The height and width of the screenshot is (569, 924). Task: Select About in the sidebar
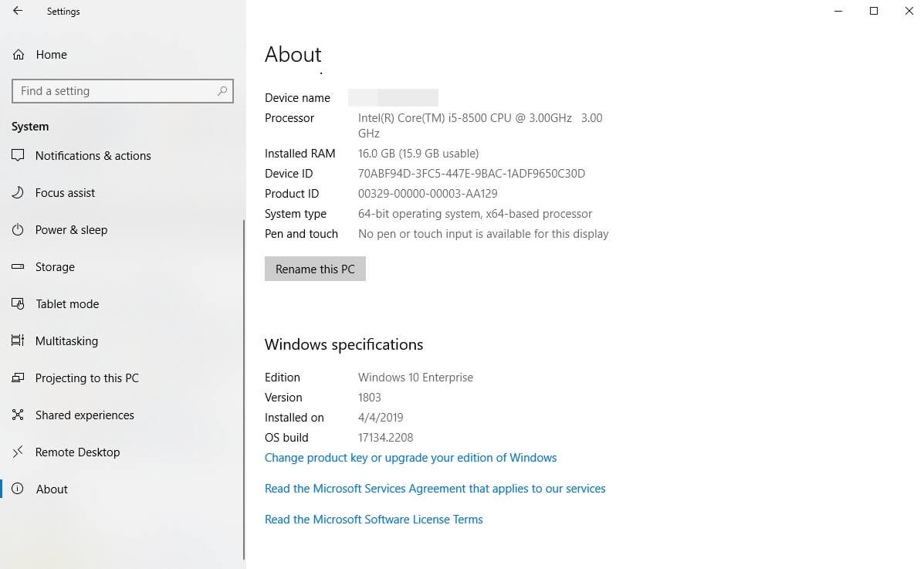[52, 489]
